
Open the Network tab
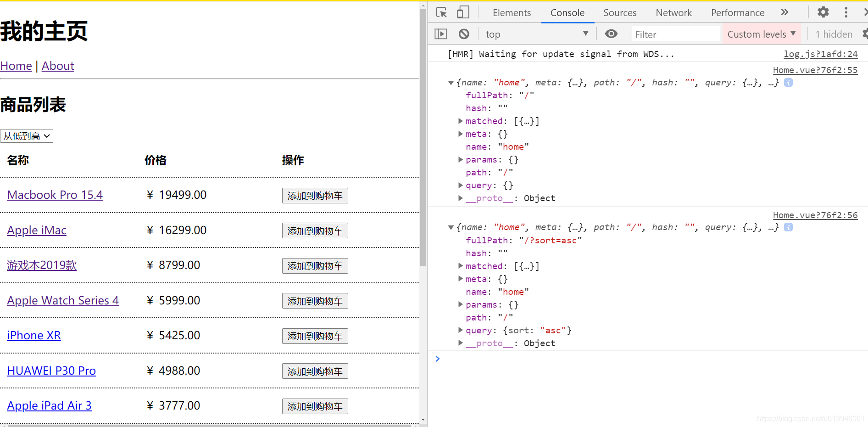673,13
